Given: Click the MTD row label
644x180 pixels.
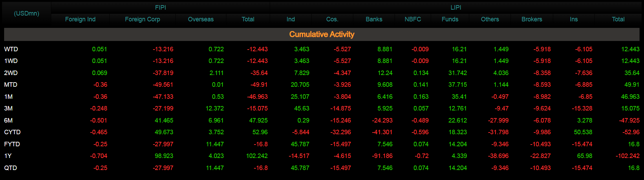Looking at the screenshot, I should coord(11,85).
